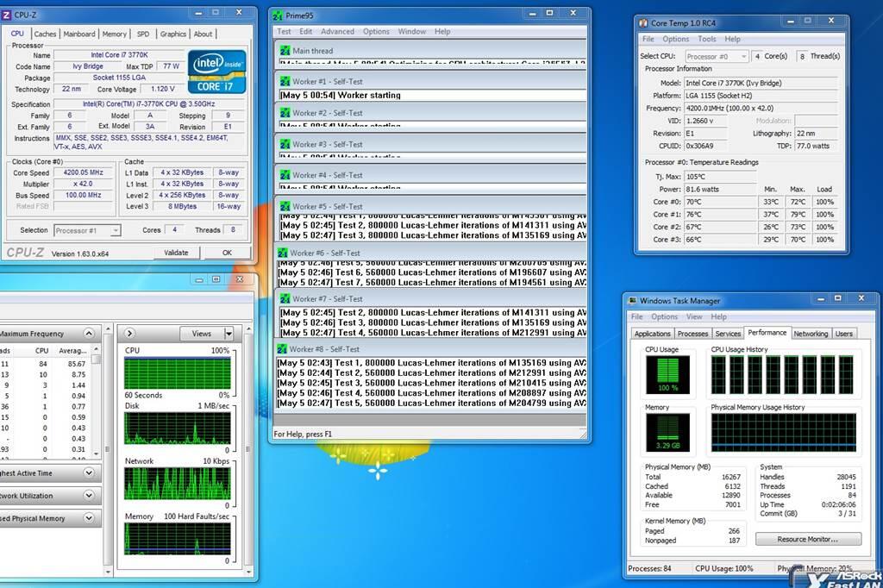Screen dimensions: 883x588
Task: Click the Core Speed 4200.05 MHz field
Action: coord(84,173)
